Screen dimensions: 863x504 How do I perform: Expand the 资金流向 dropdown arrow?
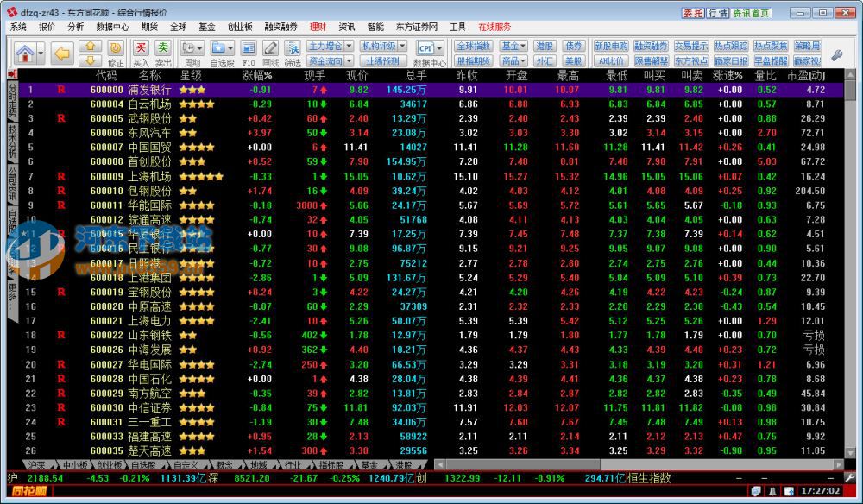tap(349, 60)
